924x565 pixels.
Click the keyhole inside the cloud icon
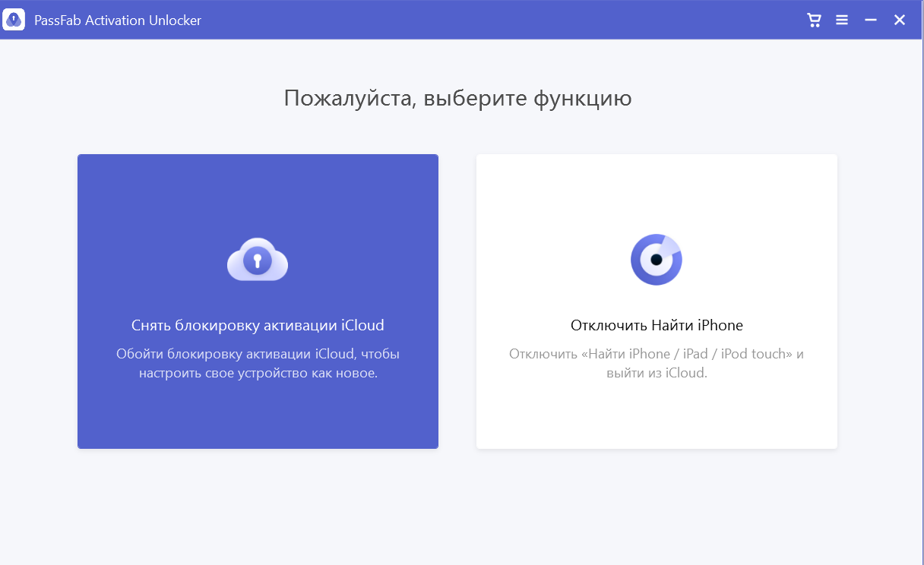tap(258, 262)
